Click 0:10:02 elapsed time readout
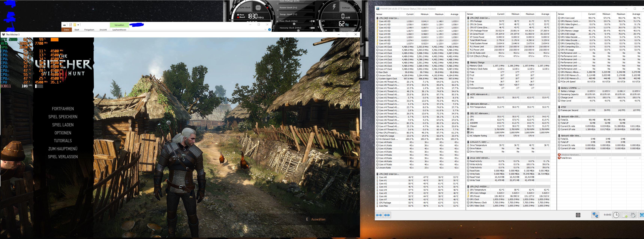 click(x=607, y=215)
